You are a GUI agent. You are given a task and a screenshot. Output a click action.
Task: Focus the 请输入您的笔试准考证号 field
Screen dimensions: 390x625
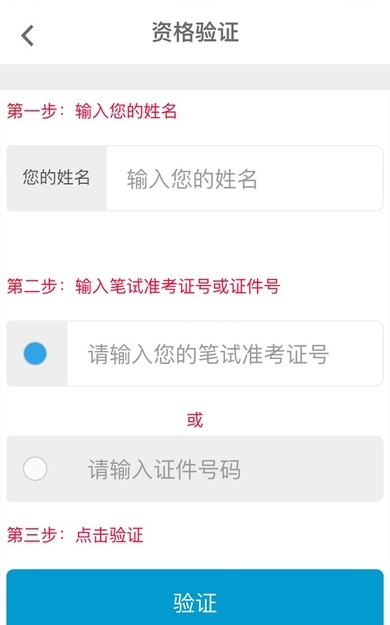225,354
